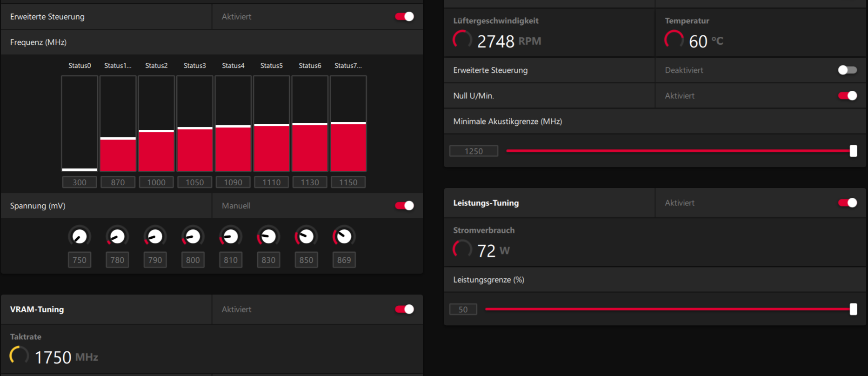
Task: Click the voltage knob above 830
Action: [268, 236]
